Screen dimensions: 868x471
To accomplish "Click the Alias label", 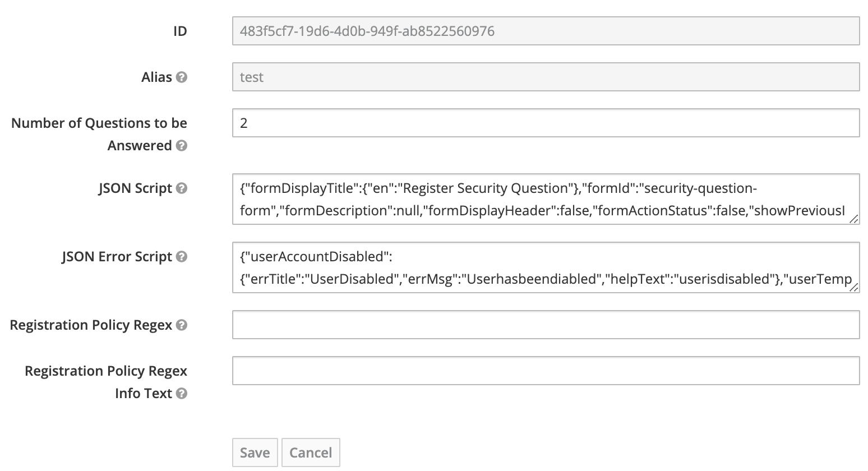I will tap(156, 77).
